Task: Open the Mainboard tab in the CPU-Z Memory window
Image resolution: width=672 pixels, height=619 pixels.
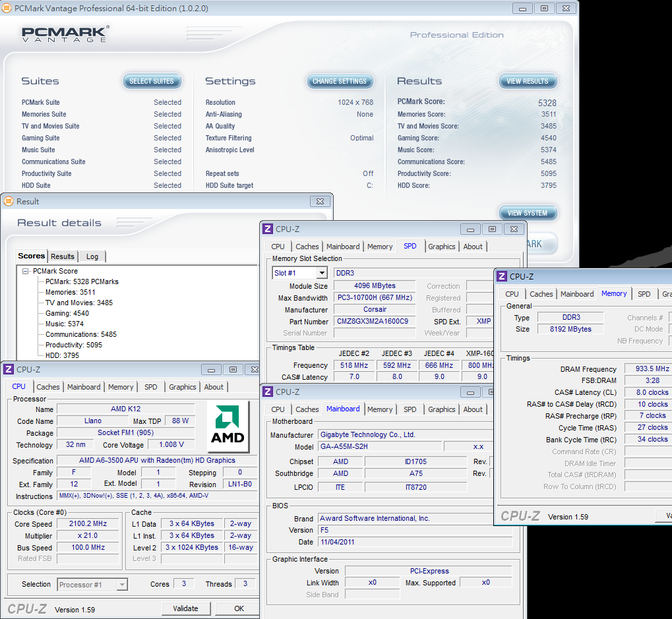Action: click(x=577, y=294)
